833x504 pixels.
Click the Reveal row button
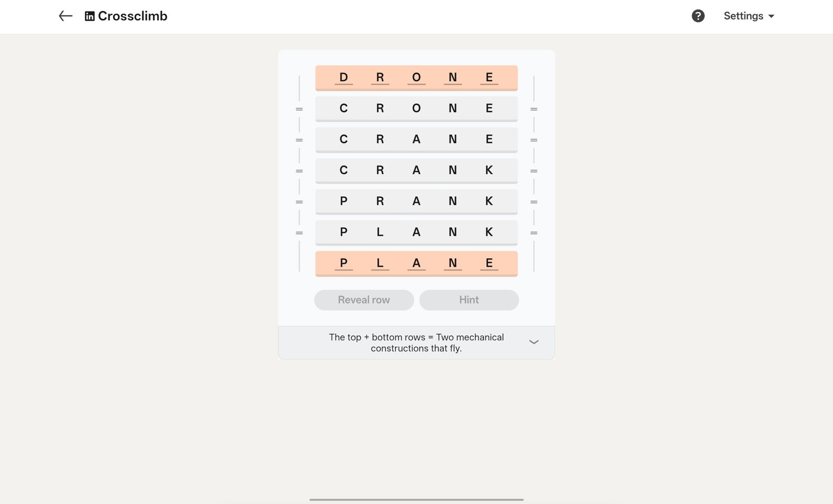[x=363, y=300]
